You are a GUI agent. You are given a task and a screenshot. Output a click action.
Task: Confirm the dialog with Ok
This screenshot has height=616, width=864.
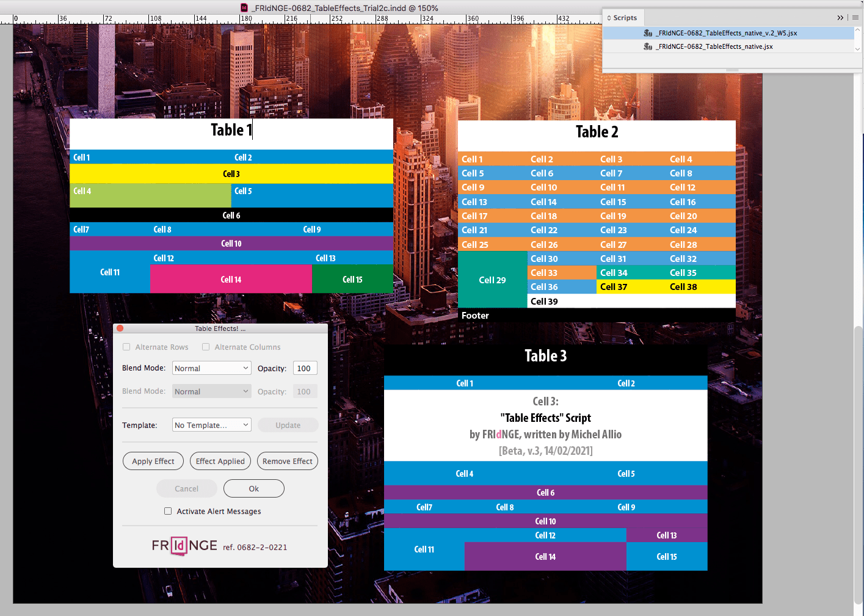click(x=253, y=488)
